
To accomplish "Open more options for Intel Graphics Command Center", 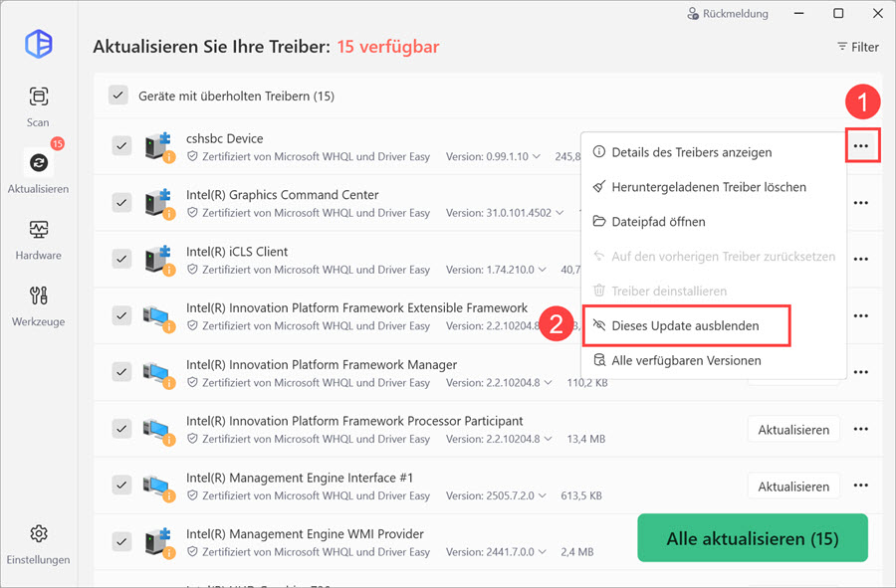I will (861, 203).
